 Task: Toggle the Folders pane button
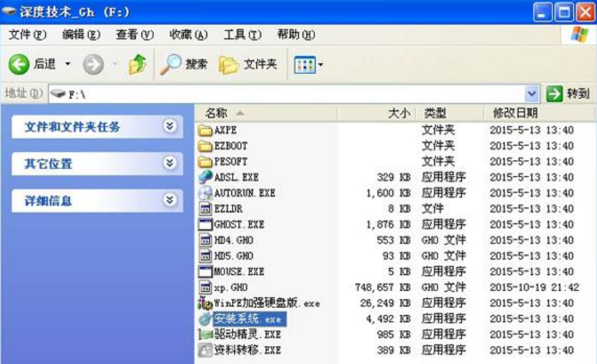click(x=248, y=64)
